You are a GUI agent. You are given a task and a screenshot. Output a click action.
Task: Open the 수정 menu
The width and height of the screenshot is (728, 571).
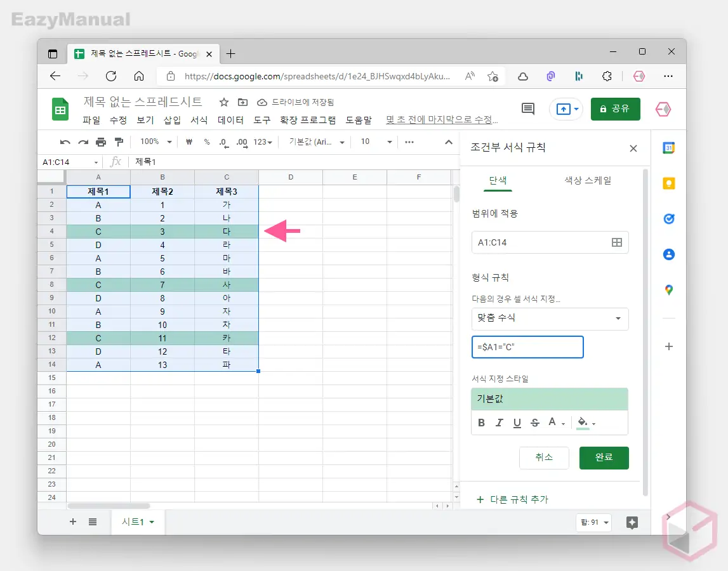click(x=119, y=121)
